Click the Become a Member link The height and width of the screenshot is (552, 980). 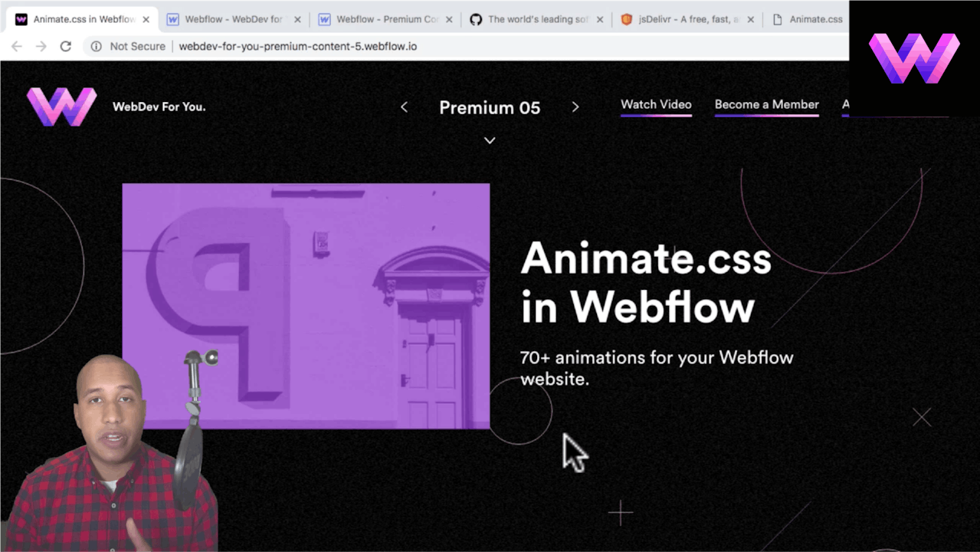coord(766,105)
